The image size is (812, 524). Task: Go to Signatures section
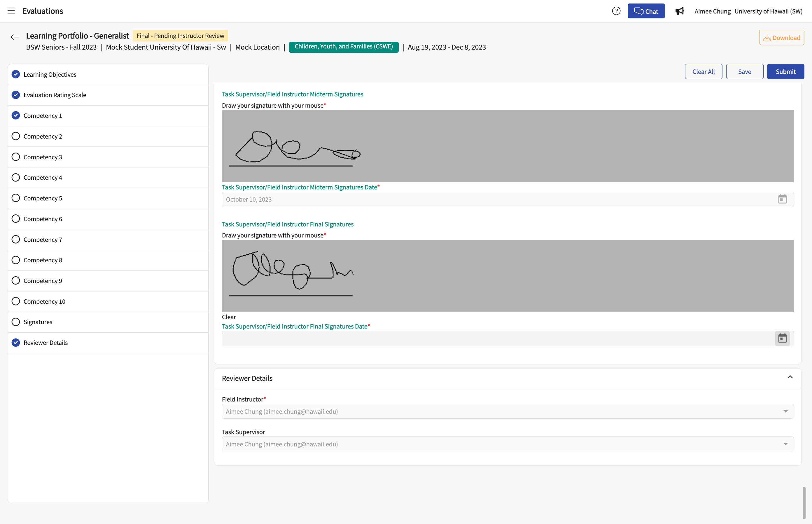pyautogui.click(x=108, y=322)
